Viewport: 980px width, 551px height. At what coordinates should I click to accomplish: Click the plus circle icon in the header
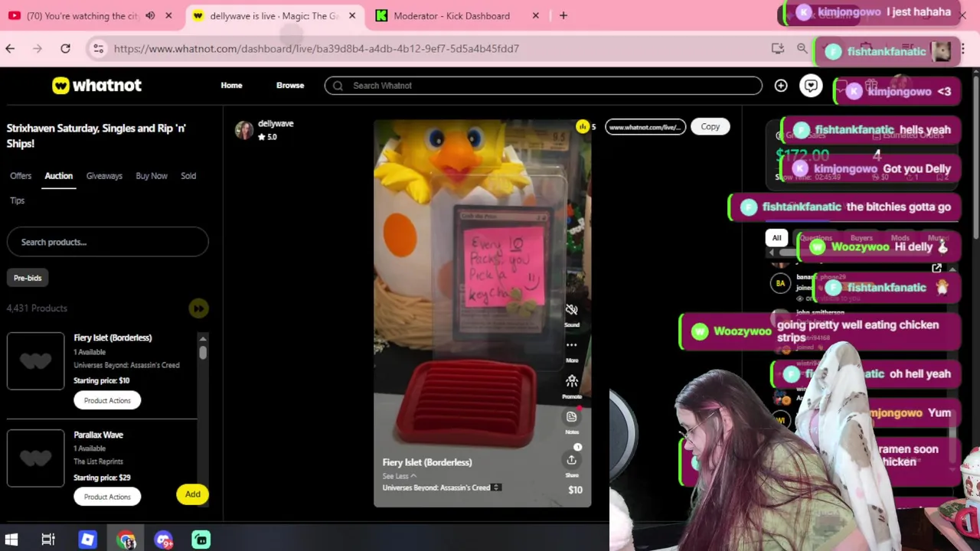pos(780,86)
